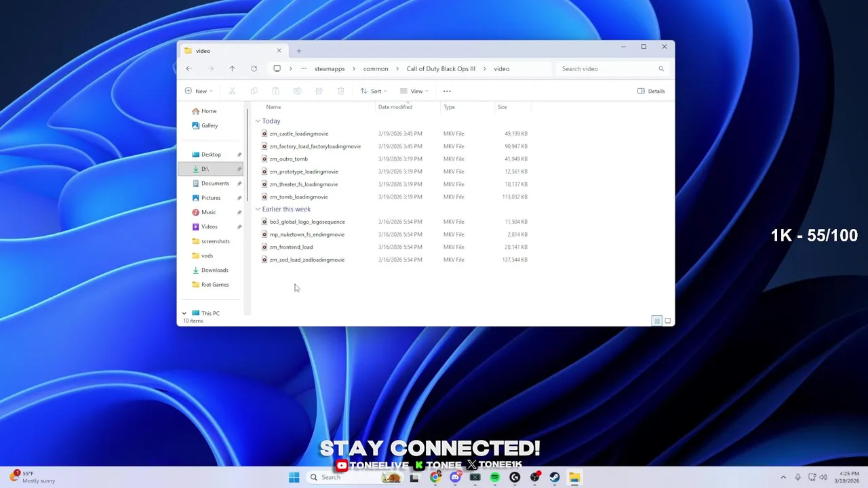The height and width of the screenshot is (488, 868).
Task: Click the microphone icon in system tray
Action: [x=797, y=477]
